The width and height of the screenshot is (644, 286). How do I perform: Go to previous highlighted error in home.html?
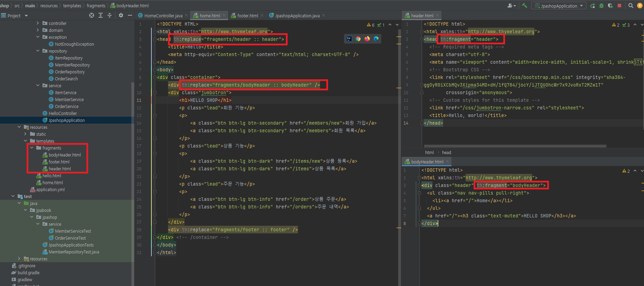[390, 25]
